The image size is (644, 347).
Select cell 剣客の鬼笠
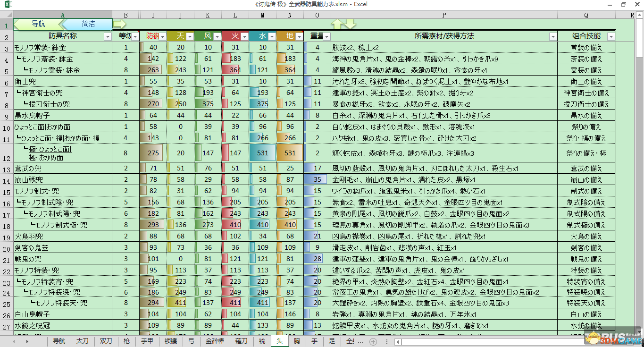tap(63, 247)
